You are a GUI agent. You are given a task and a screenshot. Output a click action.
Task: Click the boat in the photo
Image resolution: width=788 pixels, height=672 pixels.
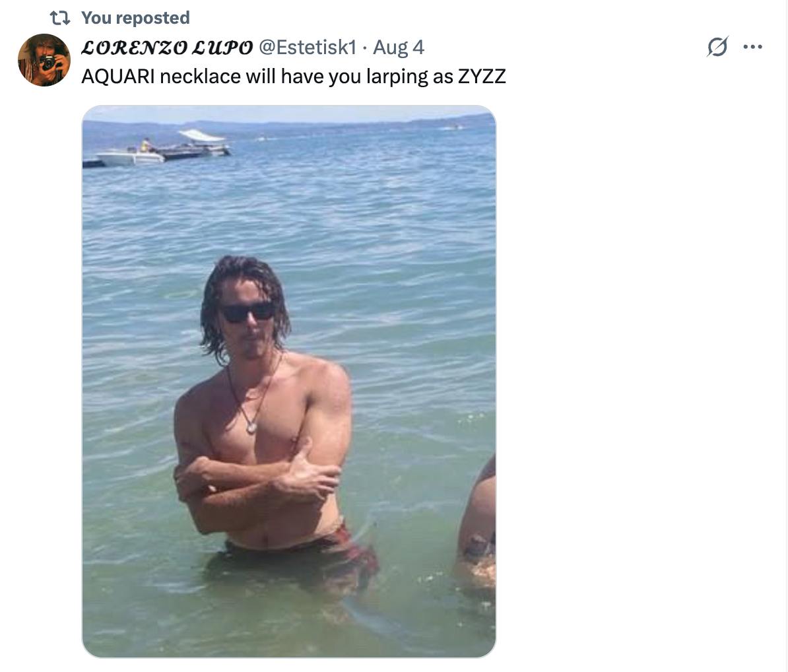coord(157,149)
